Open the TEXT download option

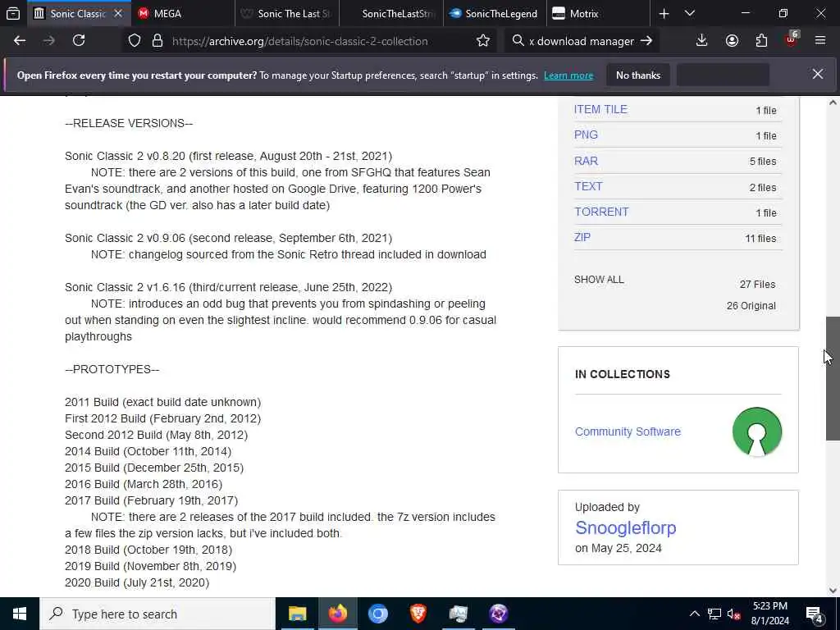588,186
